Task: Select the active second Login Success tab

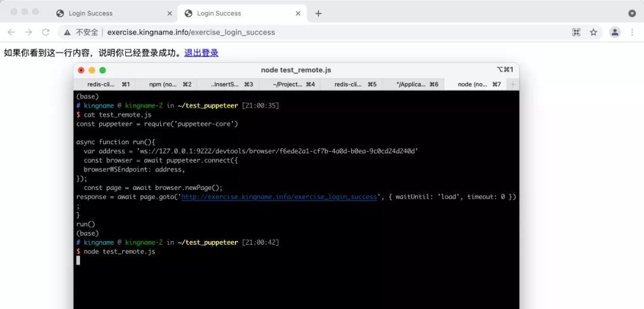Action: (242, 14)
